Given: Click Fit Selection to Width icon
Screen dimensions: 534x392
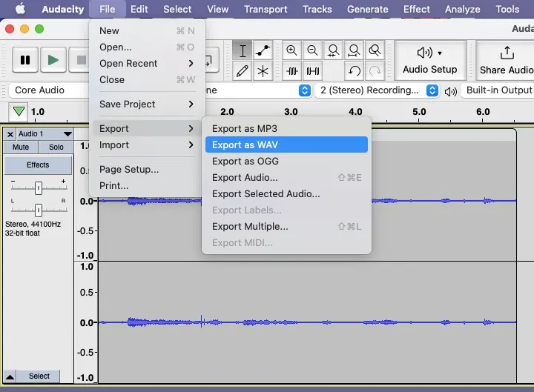Looking at the screenshot, I should (333, 50).
